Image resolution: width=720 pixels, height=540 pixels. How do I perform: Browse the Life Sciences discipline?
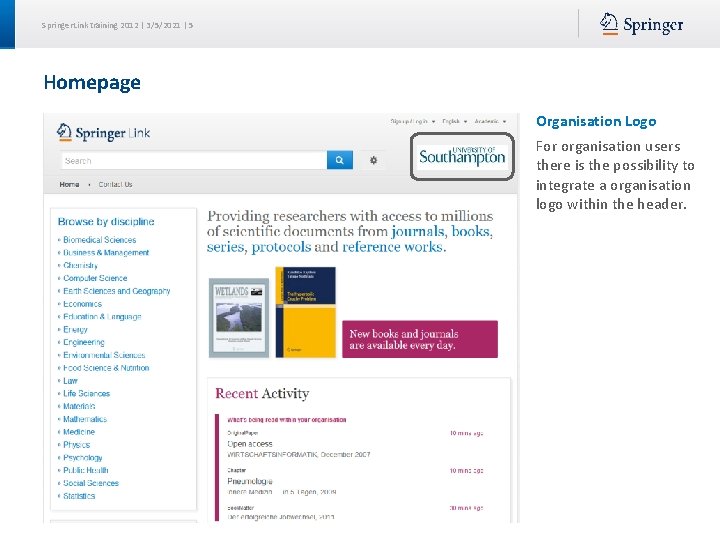pos(87,394)
